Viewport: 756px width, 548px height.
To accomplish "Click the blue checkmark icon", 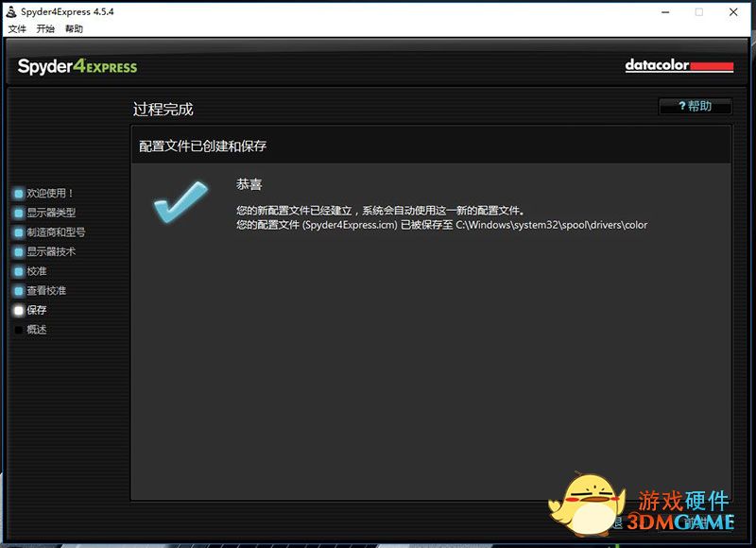I will [x=180, y=202].
